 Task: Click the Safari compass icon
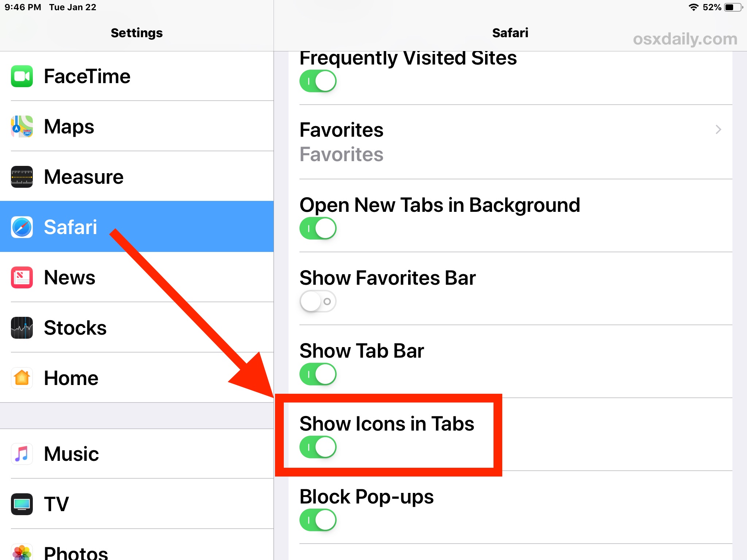click(x=22, y=227)
